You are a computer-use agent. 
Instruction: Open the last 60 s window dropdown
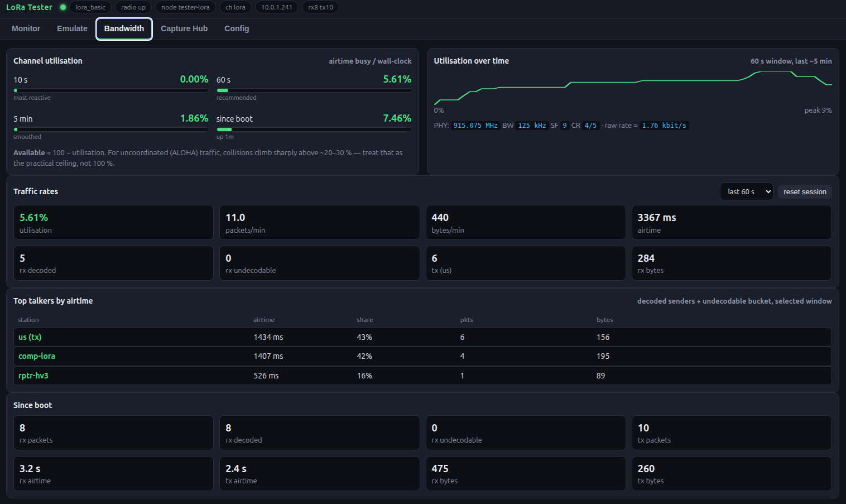[x=746, y=191]
